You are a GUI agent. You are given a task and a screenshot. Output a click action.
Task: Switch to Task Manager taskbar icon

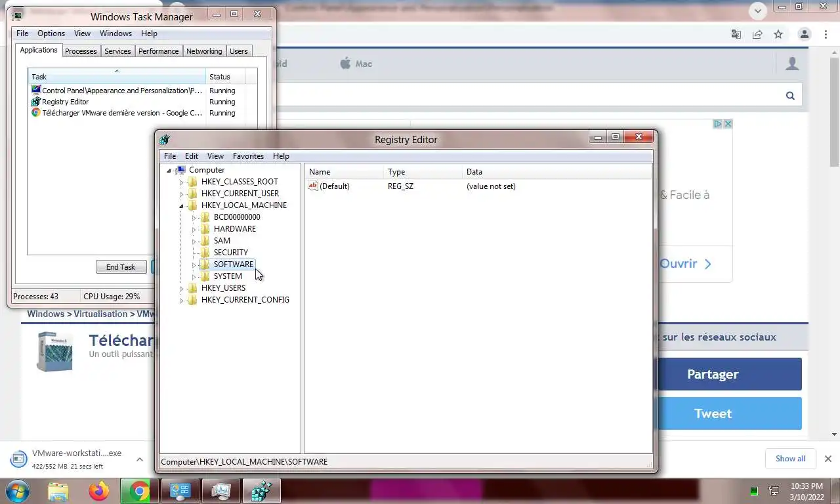(220, 491)
